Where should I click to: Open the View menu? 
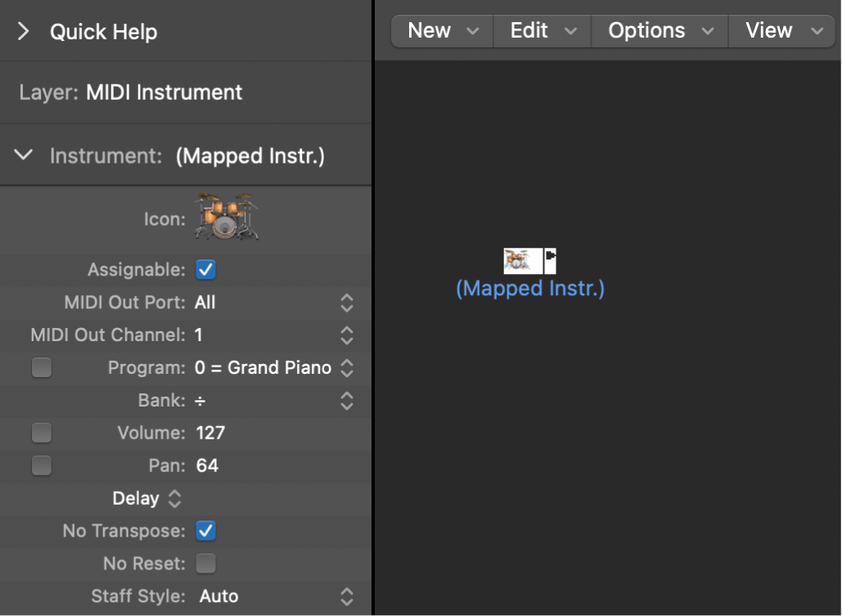pos(781,30)
